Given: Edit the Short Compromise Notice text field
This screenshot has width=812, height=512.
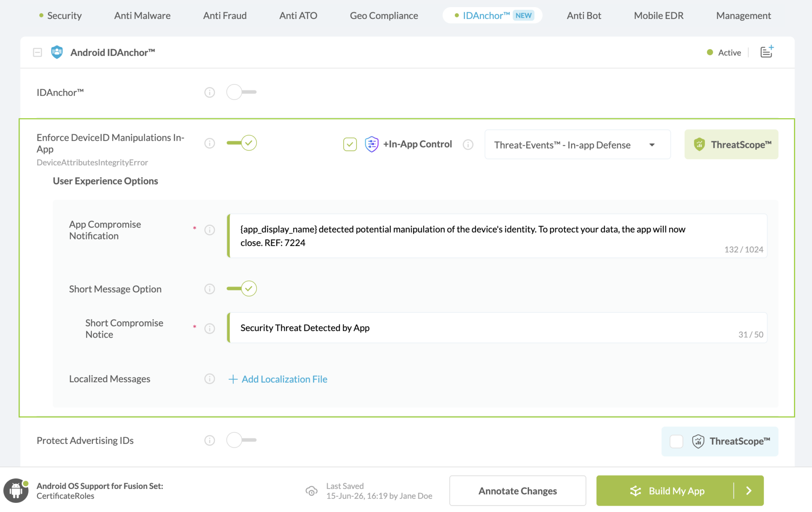Looking at the screenshot, I should tap(497, 328).
